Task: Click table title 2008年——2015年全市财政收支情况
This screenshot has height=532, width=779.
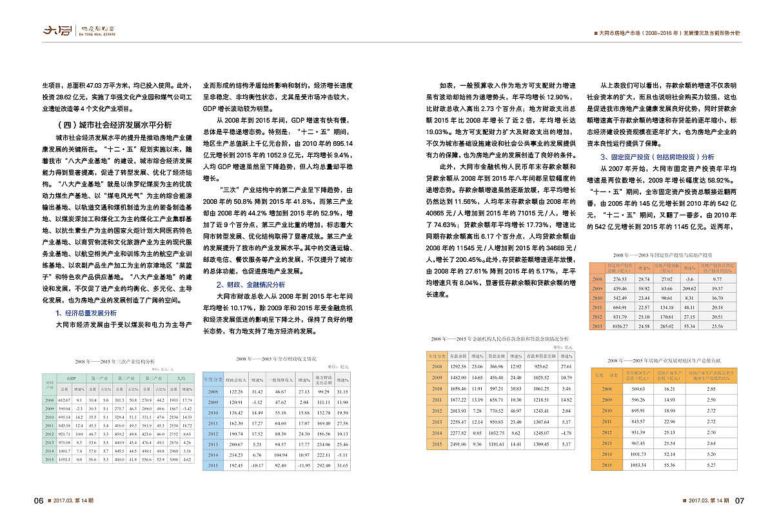Action: pos(276,358)
